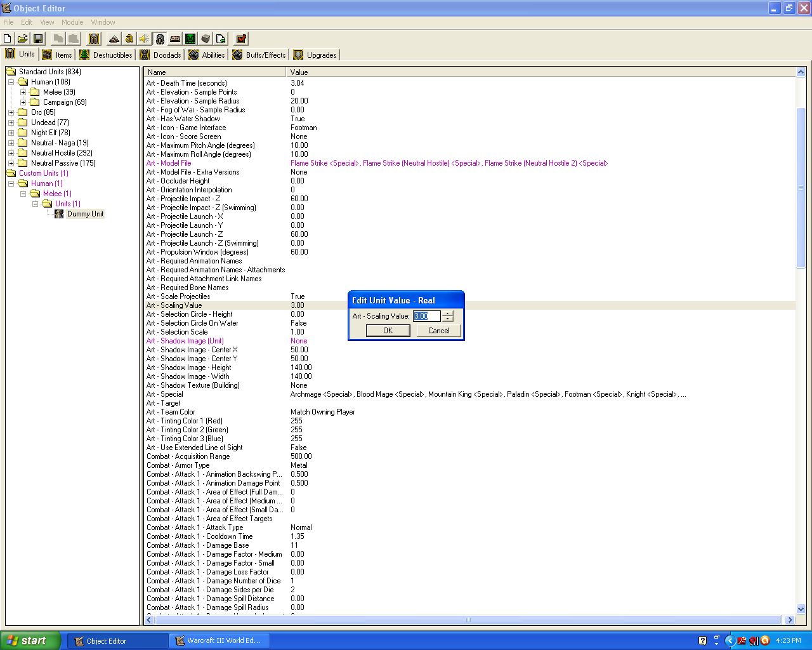
Task: Open the Module menu
Action: (72, 22)
